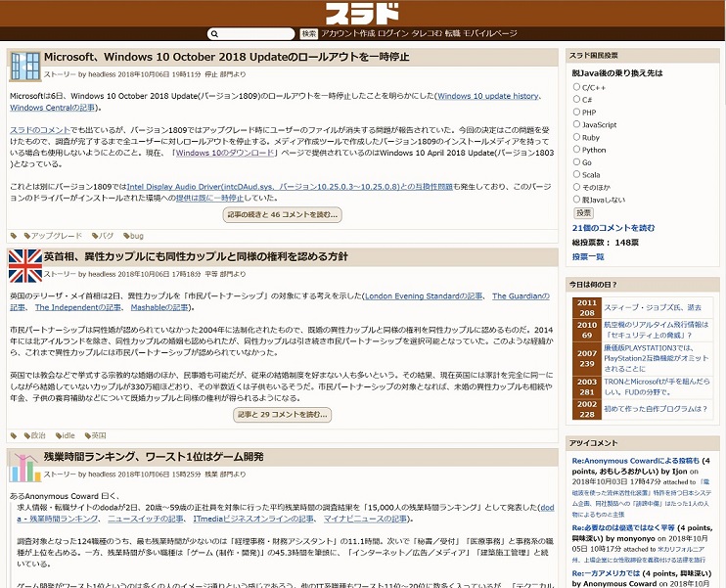
Task: Submit poll with 投票 button
Action: (583, 213)
